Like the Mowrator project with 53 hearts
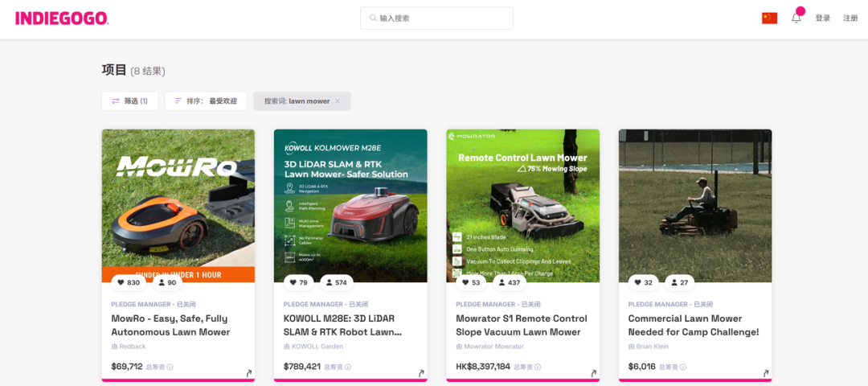The image size is (868, 386). (x=472, y=282)
